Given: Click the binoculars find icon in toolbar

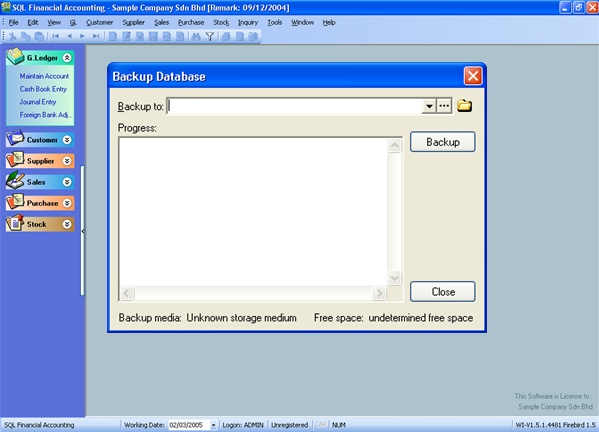Looking at the screenshot, I should pyautogui.click(x=196, y=37).
